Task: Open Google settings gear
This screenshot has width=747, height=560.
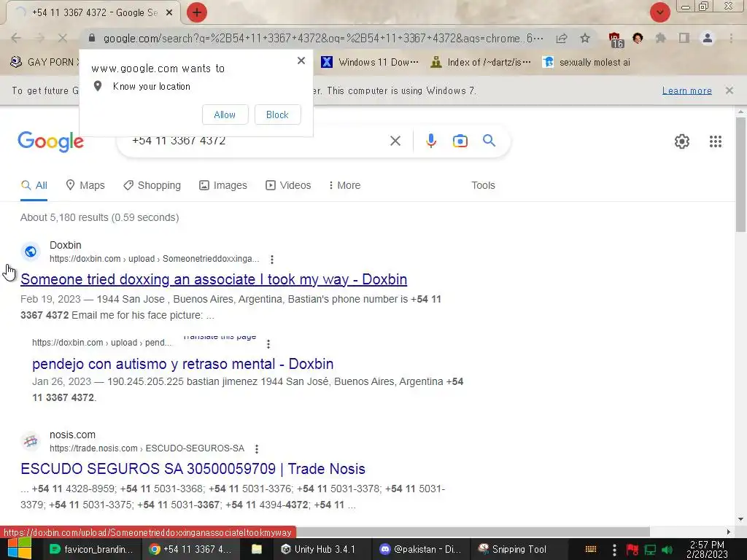Action: [x=682, y=141]
